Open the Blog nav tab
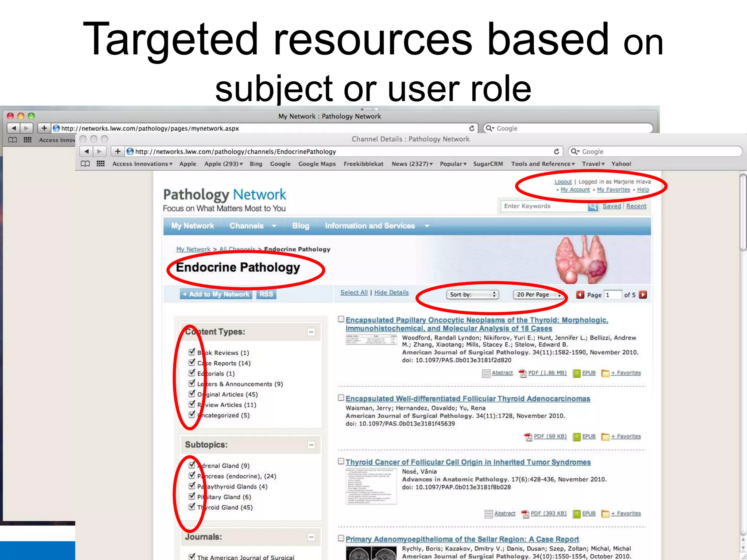Image resolution: width=747 pixels, height=560 pixels. (x=301, y=226)
